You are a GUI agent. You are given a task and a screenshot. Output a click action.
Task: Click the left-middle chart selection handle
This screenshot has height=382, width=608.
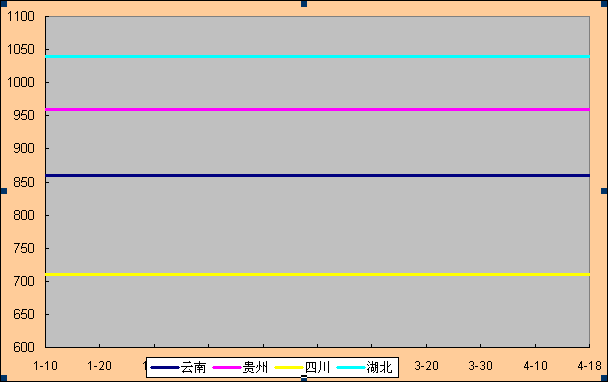click(3, 191)
